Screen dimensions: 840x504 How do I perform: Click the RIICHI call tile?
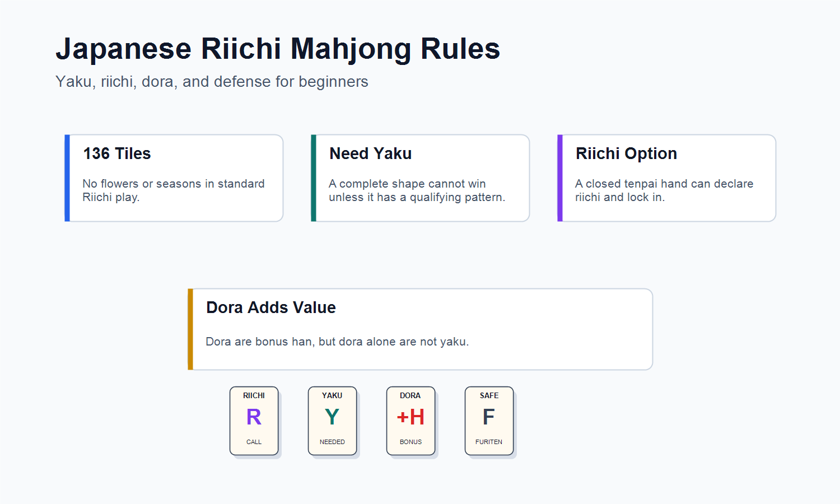click(254, 421)
